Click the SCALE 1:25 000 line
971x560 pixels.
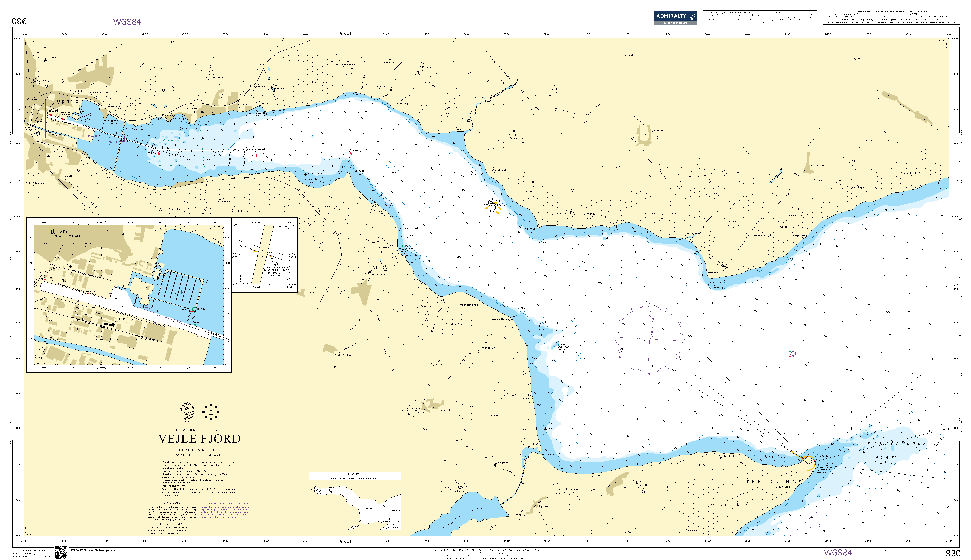(x=199, y=455)
